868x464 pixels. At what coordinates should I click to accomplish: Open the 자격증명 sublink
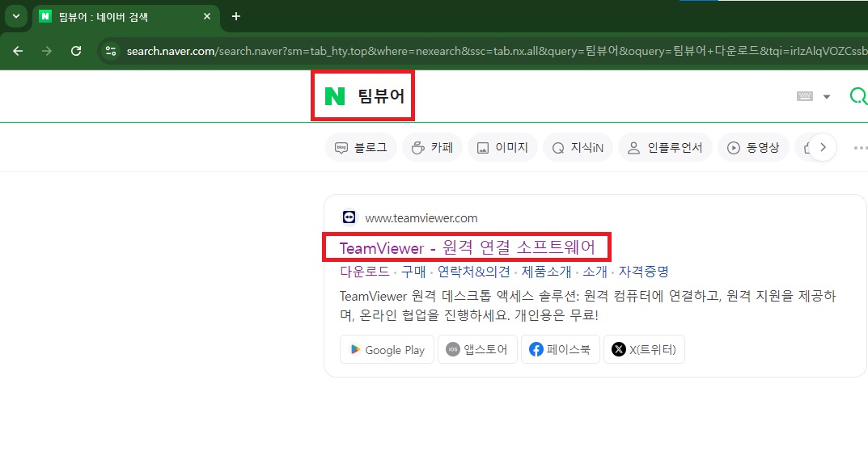pos(644,272)
